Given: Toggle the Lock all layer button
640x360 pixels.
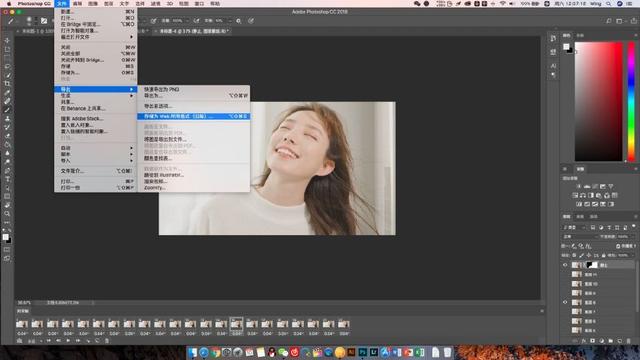Looking at the screenshot, I should [x=603, y=256].
